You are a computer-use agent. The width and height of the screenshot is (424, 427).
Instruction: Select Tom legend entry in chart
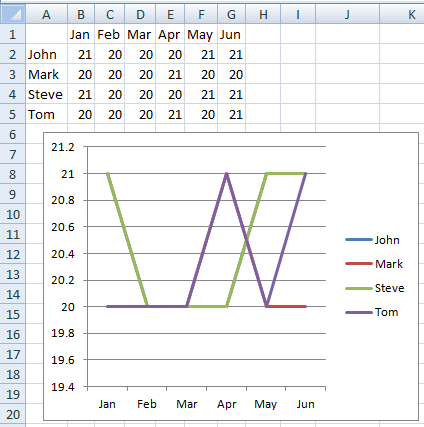(x=372, y=312)
